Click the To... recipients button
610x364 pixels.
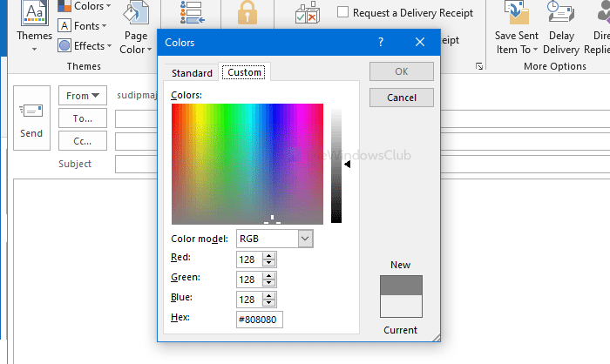click(x=83, y=118)
